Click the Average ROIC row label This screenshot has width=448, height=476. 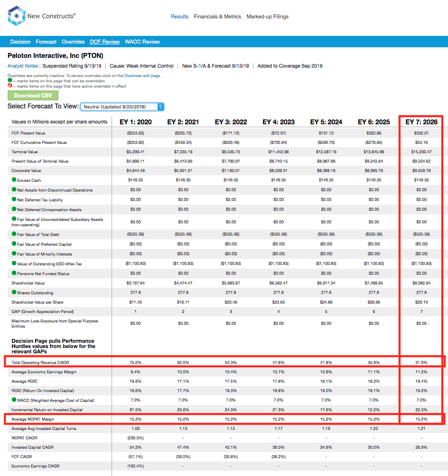pyautogui.click(x=24, y=381)
